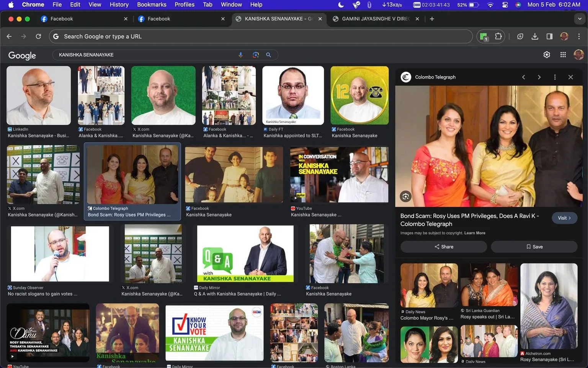
Task: Open the Google apps grid
Action: point(563,55)
